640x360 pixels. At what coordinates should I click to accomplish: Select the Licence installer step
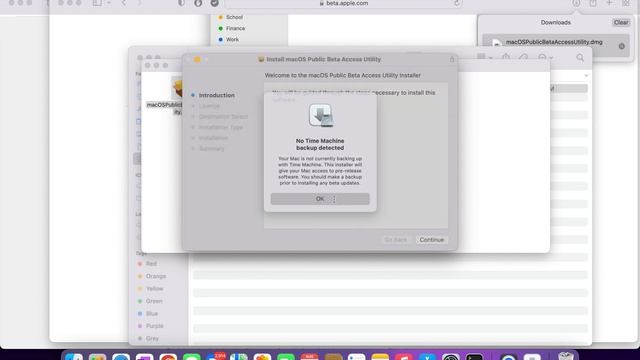[209, 106]
